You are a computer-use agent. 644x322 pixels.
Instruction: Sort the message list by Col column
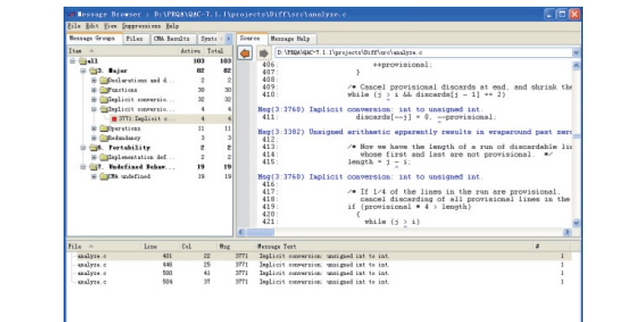pos(197,247)
